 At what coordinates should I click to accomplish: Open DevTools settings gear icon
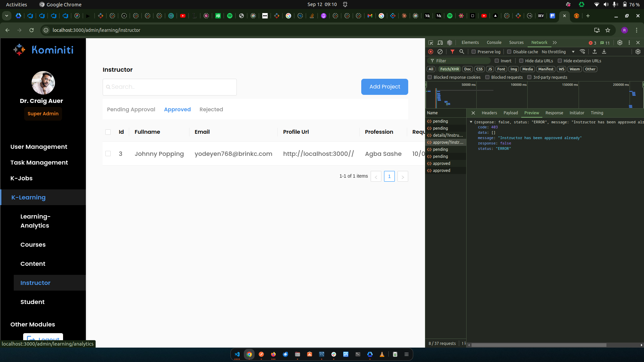pos(620,43)
